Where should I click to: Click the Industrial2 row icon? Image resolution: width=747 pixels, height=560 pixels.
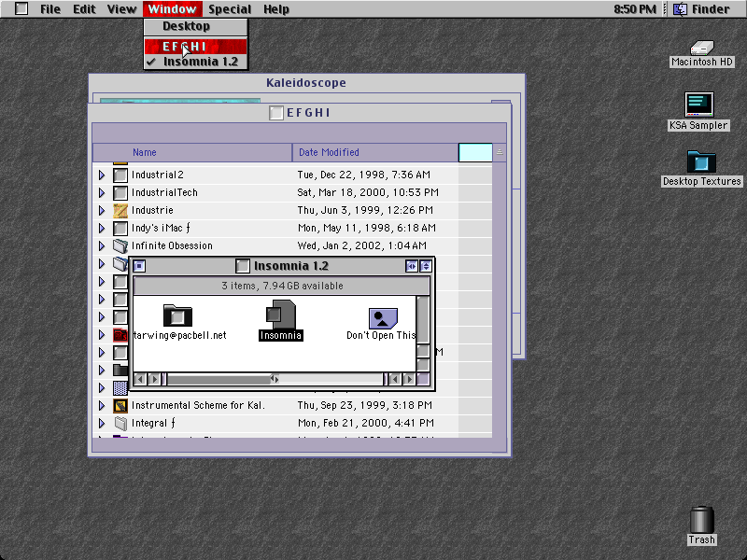120,175
